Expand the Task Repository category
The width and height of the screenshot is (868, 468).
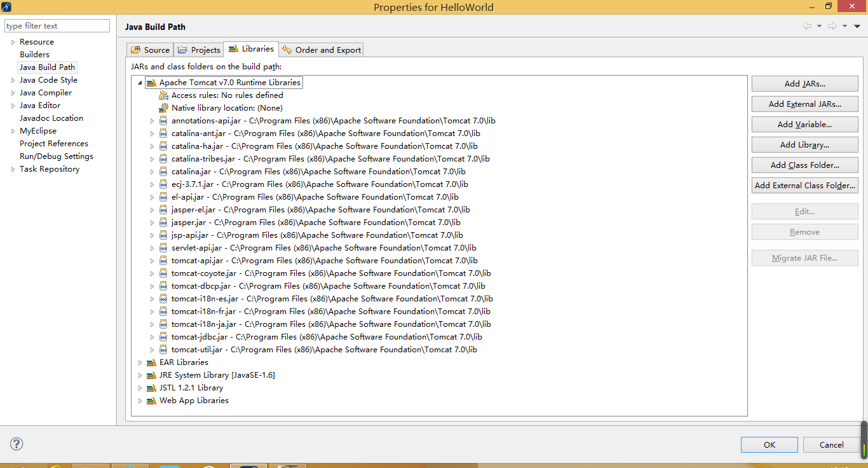coord(13,169)
